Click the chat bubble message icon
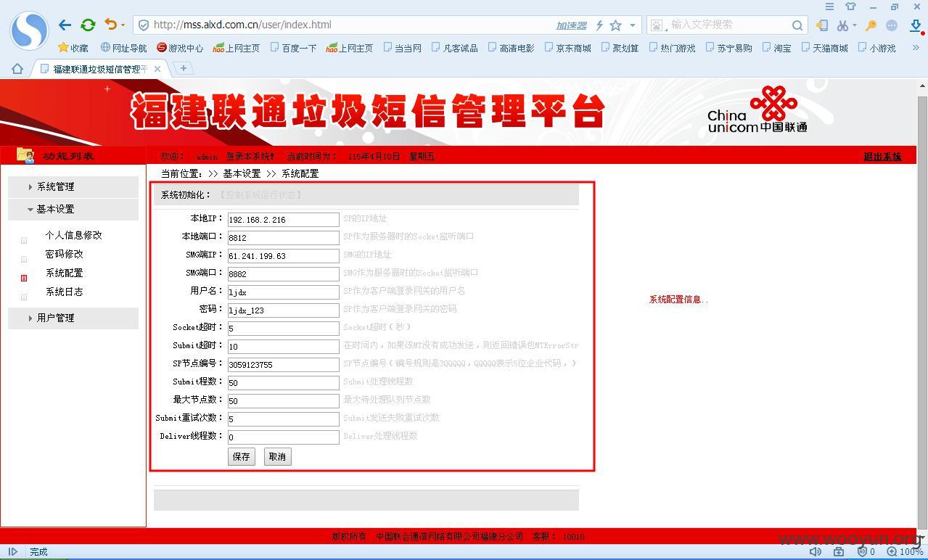Screen dimensions: 928x560 coord(892,25)
